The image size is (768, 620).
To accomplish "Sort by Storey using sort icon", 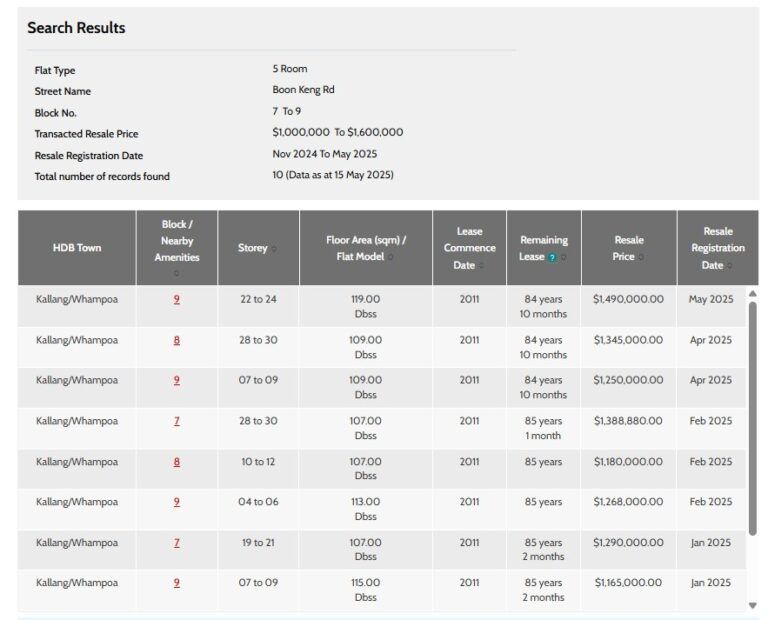I will (274, 249).
